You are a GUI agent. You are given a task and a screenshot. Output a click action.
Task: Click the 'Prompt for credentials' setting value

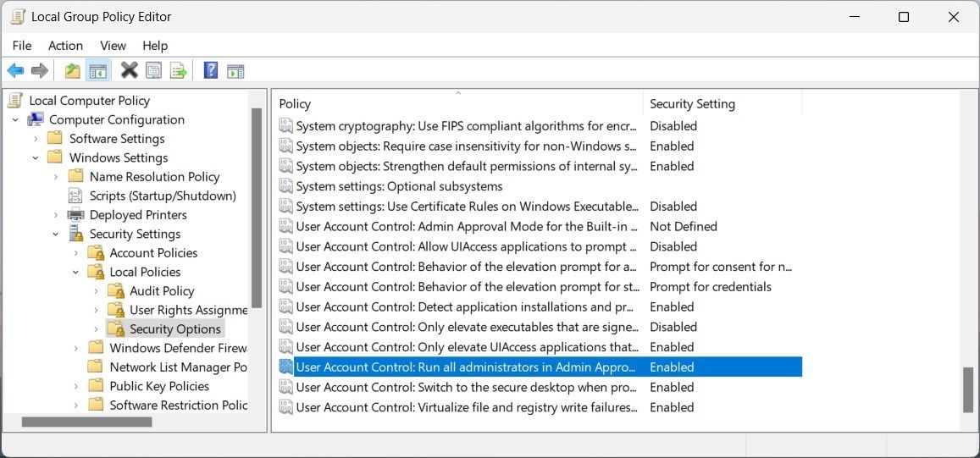pyautogui.click(x=711, y=287)
